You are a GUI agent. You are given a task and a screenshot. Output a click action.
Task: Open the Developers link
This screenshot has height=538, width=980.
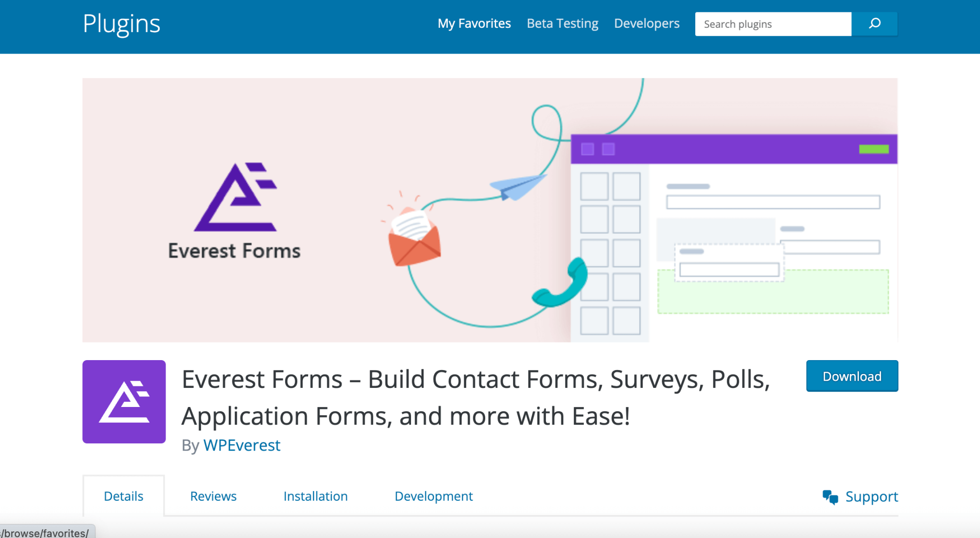click(646, 23)
